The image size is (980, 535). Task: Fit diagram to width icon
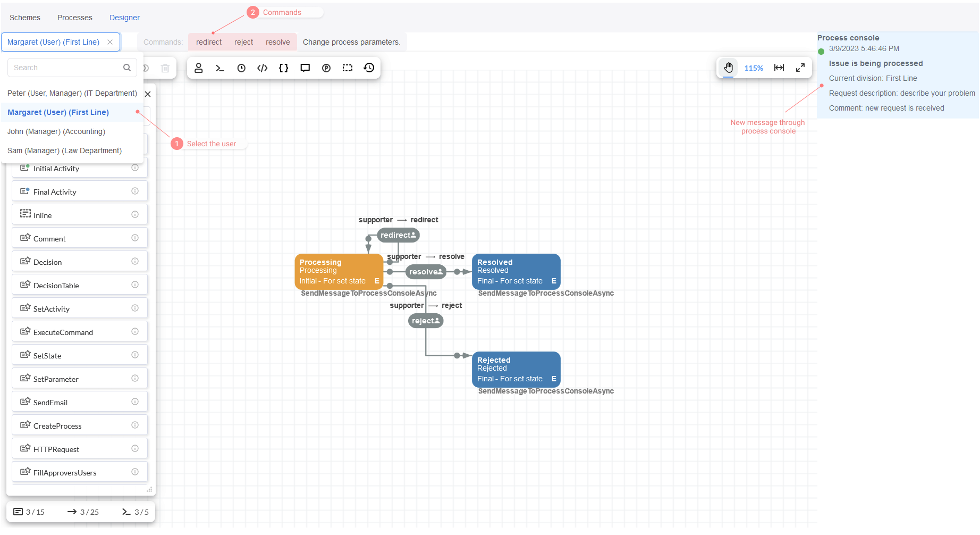[779, 68]
